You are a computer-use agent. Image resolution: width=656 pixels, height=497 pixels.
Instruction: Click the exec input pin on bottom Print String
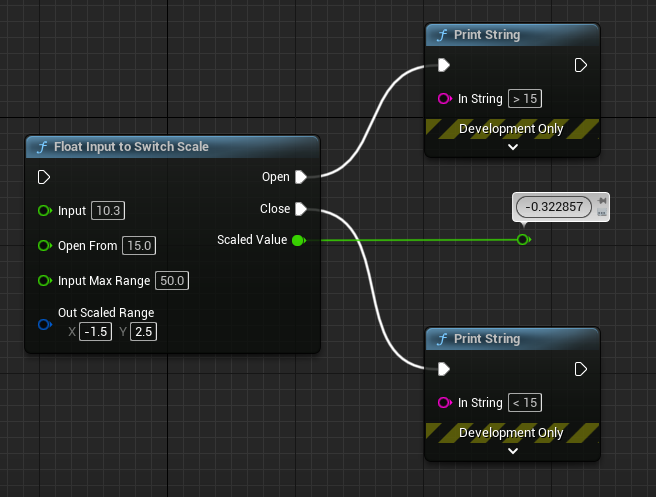coord(444,369)
